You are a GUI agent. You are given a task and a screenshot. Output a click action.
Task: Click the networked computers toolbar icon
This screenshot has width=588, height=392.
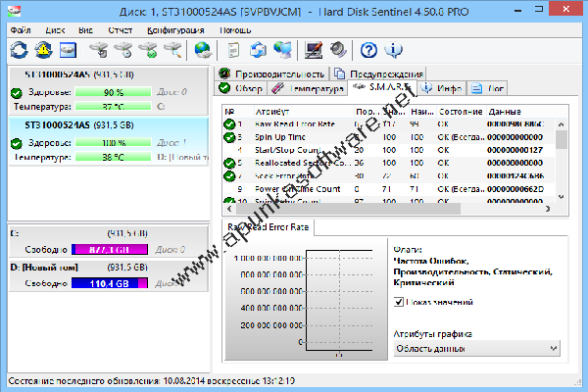[283, 50]
